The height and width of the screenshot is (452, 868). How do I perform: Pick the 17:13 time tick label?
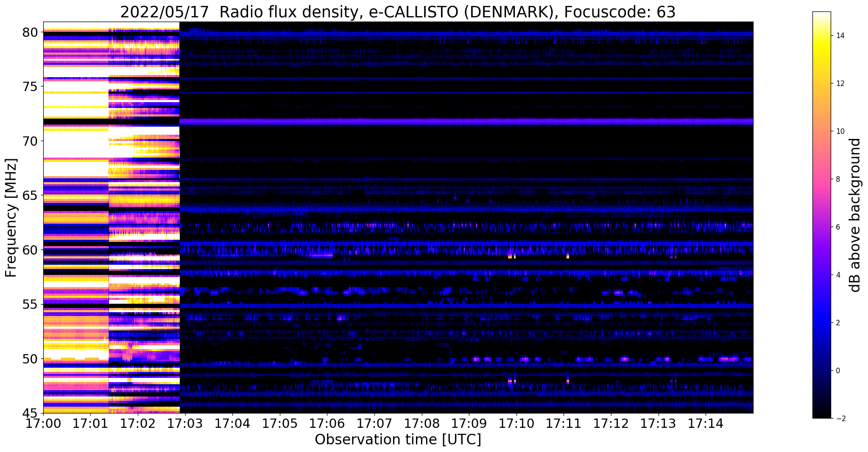(658, 424)
